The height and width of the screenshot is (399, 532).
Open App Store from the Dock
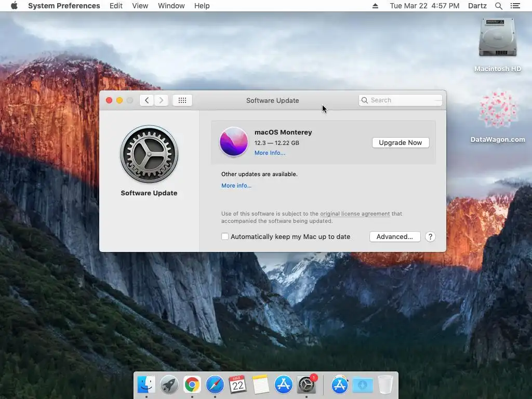tap(283, 384)
